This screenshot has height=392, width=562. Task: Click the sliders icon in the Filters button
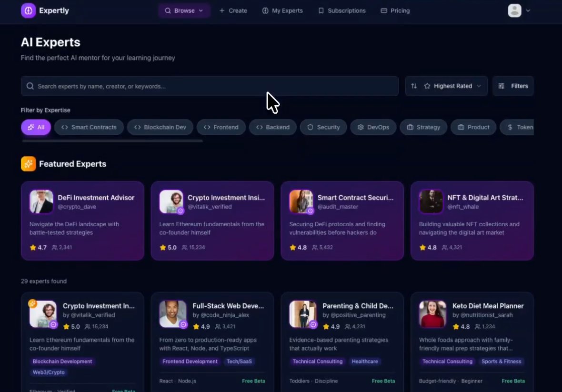(502, 86)
